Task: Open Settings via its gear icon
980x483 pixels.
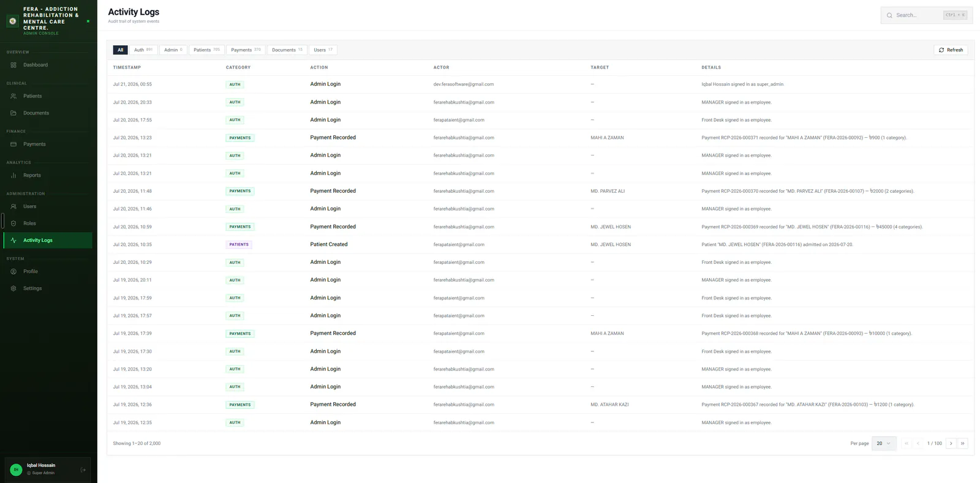Action: (13, 288)
